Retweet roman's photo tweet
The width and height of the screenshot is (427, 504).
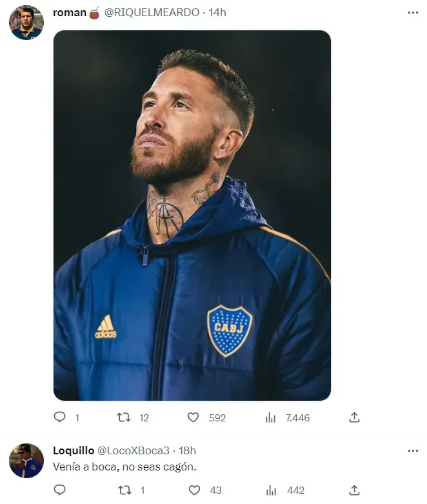click(x=124, y=418)
